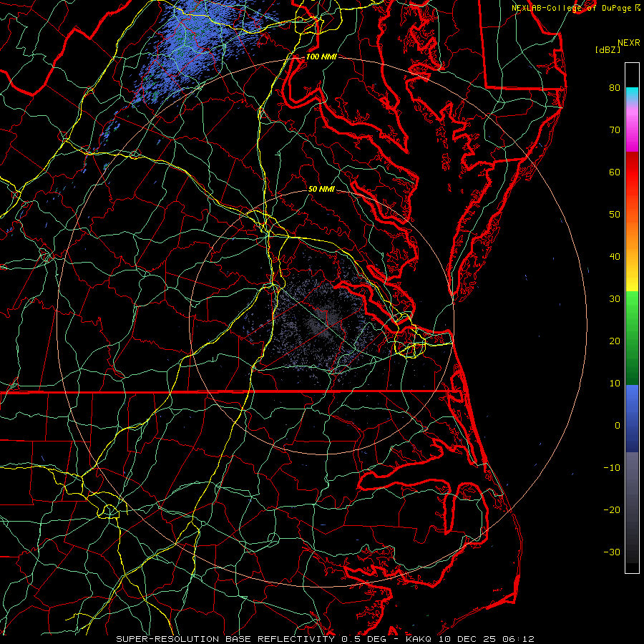
Task: Click the SUPER-RESOLUTION BASE REFLECTIVITY caption text
Action: tap(225, 639)
